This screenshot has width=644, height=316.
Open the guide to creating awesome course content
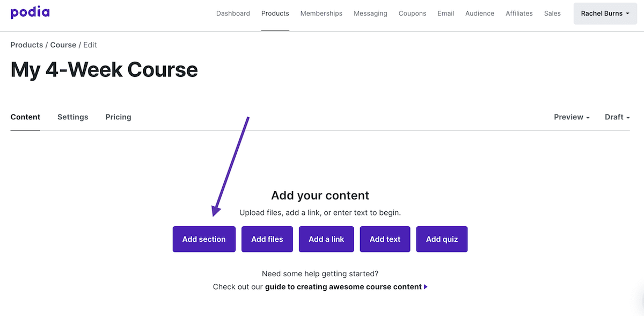(x=343, y=286)
